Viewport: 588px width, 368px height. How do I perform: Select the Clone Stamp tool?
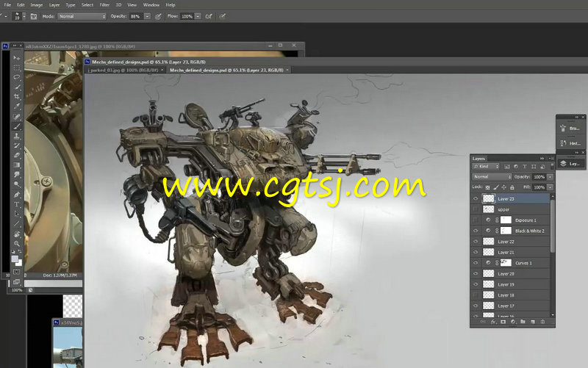(x=16, y=136)
